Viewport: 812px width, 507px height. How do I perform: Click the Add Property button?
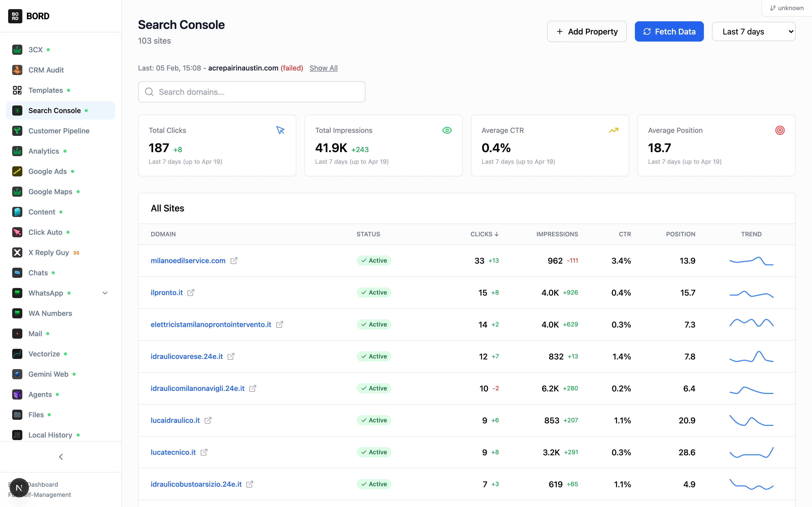click(x=586, y=31)
